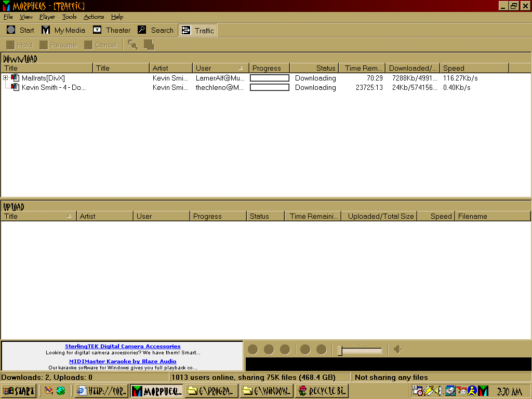Image resolution: width=532 pixels, height=399 pixels.
Task: Open the Windows Start button
Action: [x=19, y=391]
